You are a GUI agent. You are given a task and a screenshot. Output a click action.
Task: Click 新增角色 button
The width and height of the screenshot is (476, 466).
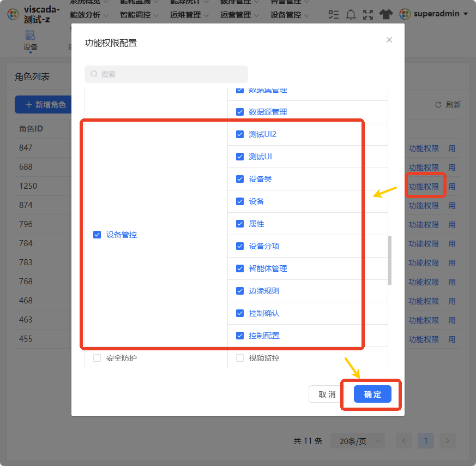(43, 105)
